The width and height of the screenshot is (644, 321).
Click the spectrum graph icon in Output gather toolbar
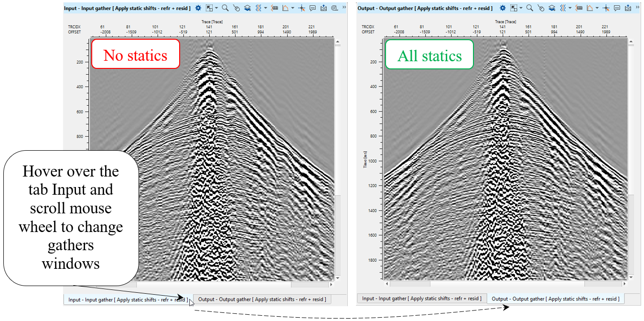coord(590,8)
